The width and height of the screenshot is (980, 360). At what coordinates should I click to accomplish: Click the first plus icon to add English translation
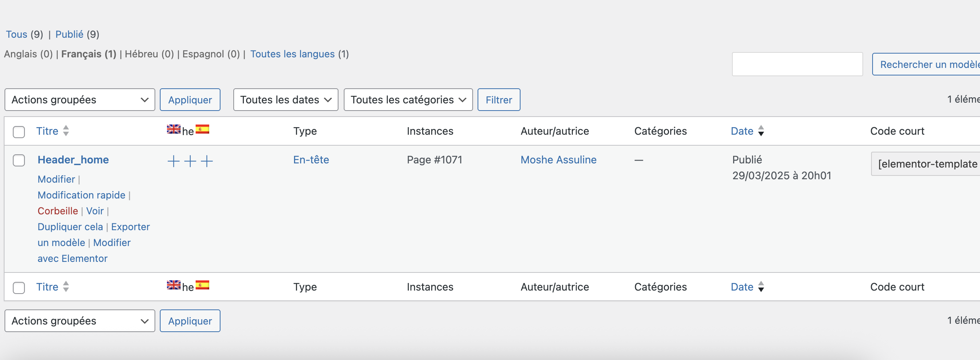pyautogui.click(x=173, y=161)
